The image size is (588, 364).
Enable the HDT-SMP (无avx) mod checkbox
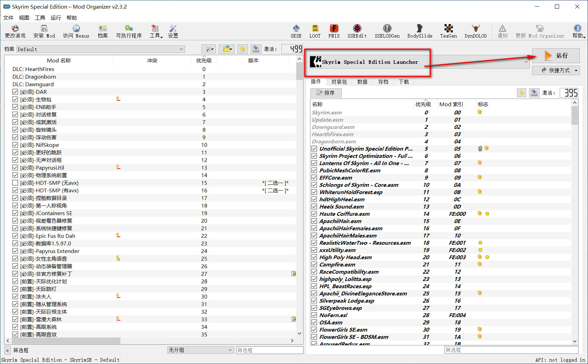pos(15,183)
